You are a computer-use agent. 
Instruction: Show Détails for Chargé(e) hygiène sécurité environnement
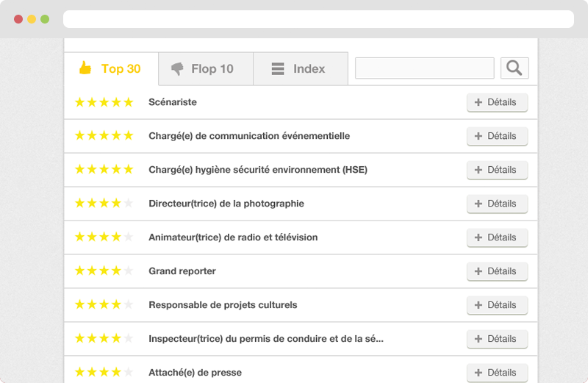click(x=497, y=171)
